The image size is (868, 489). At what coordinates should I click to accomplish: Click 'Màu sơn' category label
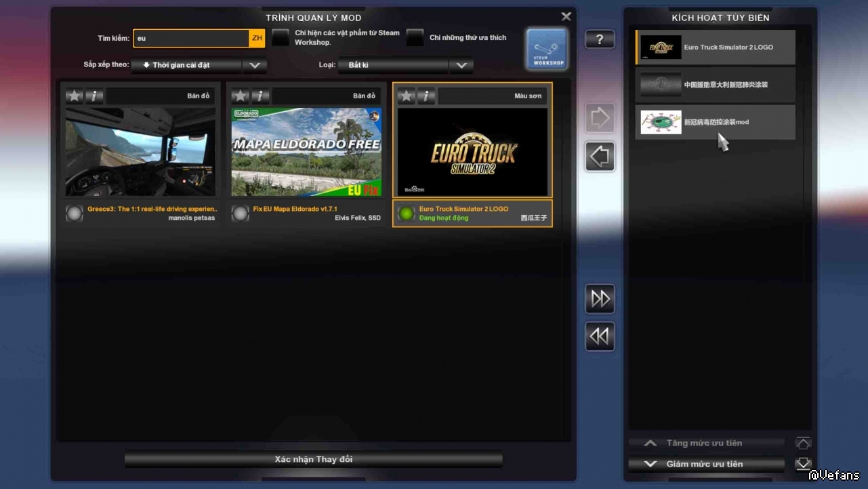528,96
